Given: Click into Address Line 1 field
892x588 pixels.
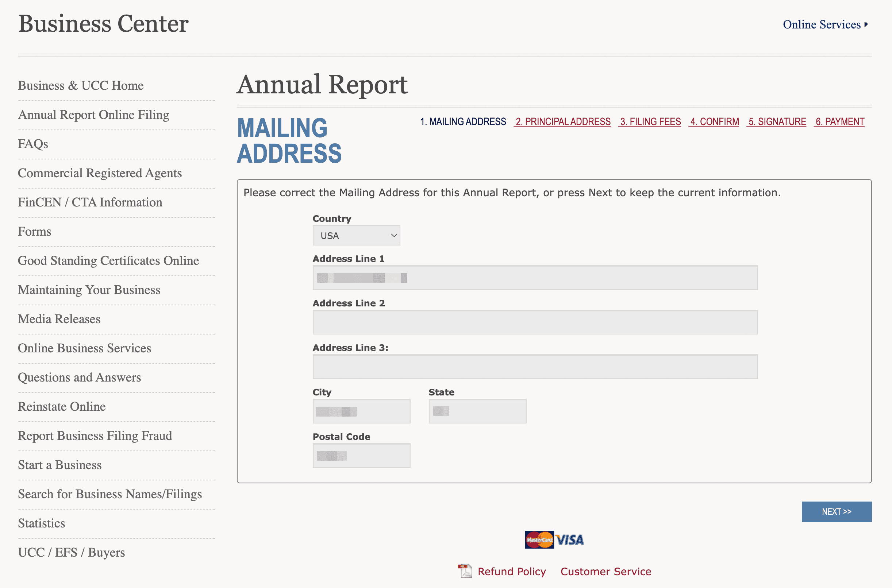Looking at the screenshot, I should point(535,278).
